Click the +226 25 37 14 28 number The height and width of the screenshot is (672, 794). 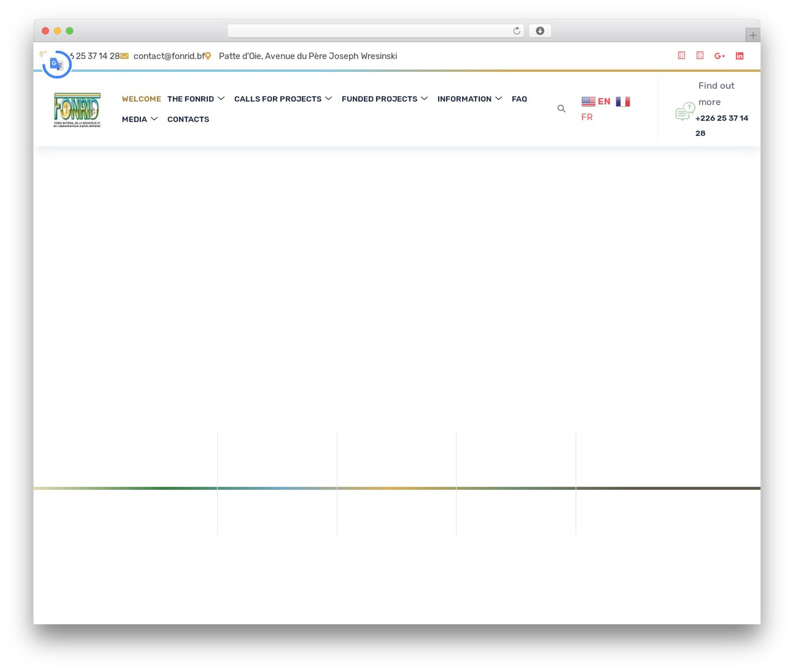[x=721, y=125]
